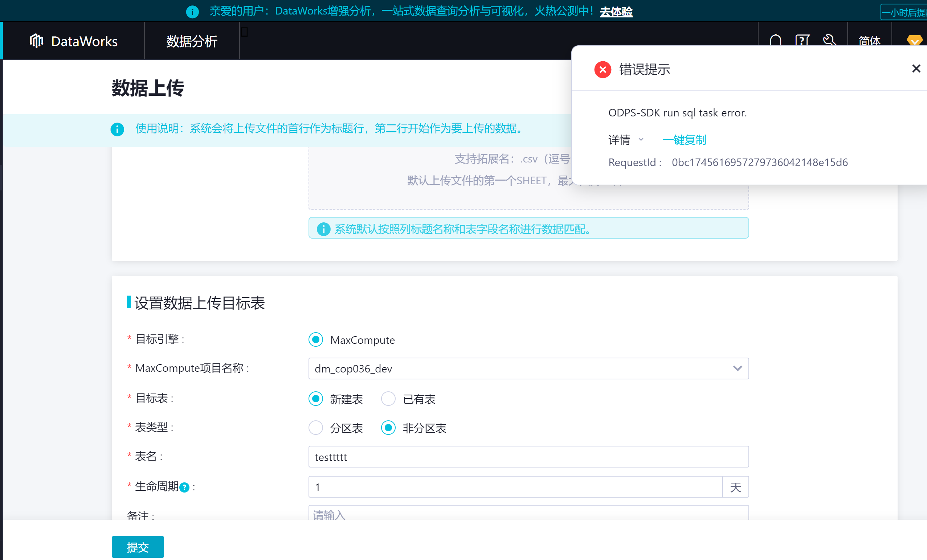Open MaxCompute project name dropdown
This screenshot has width=927, height=560.
tap(528, 368)
